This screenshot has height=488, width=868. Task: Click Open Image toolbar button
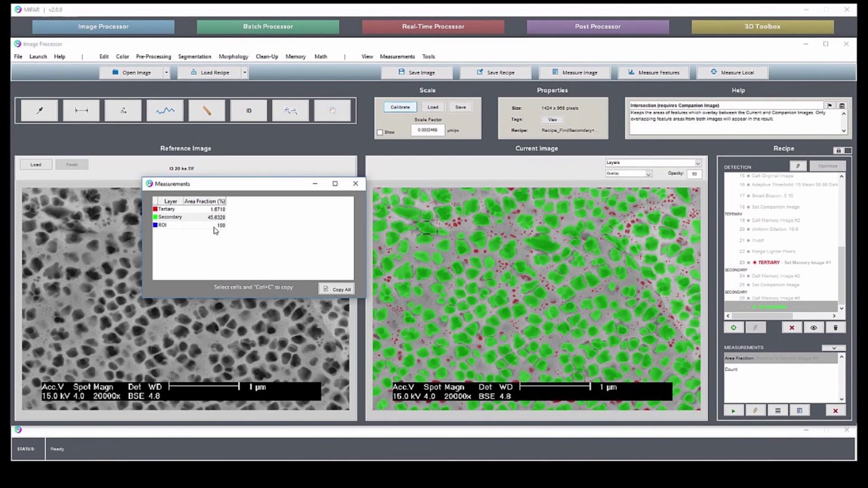[x=132, y=73]
